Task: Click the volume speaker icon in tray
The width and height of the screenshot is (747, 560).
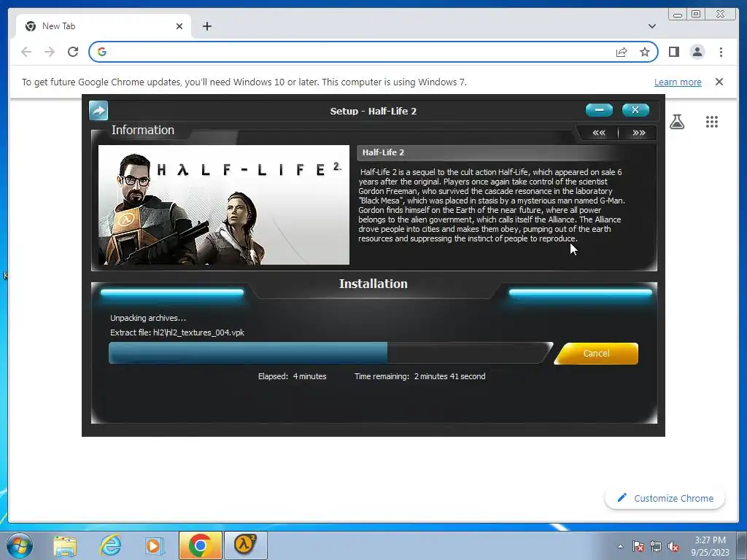Action: 673,547
